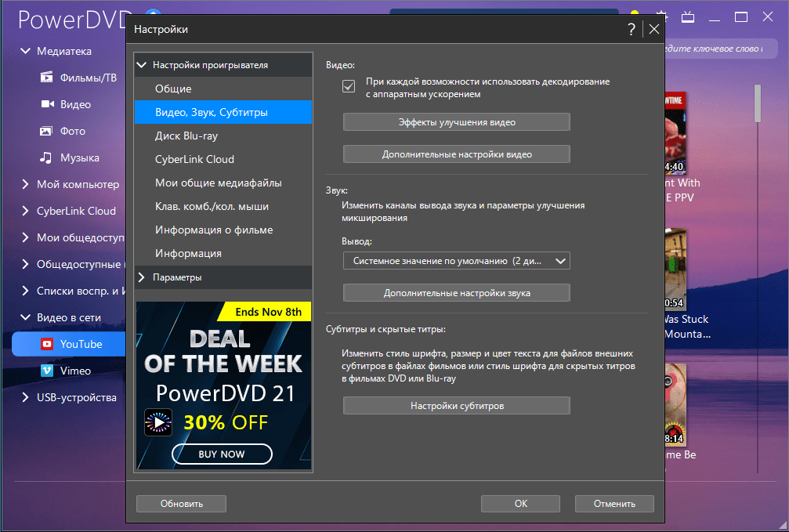Open video thumbnail with 0:54 duration
The height and width of the screenshot is (532, 789).
pos(676,270)
